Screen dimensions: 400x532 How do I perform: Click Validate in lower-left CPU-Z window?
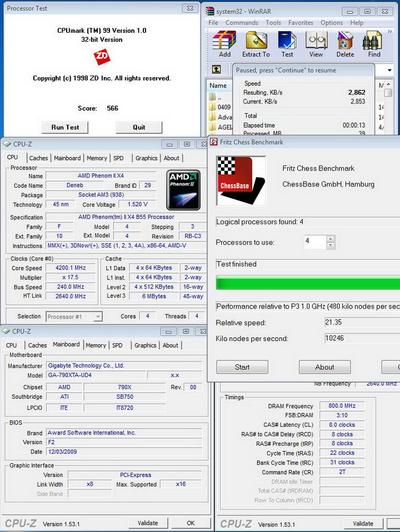point(148,523)
